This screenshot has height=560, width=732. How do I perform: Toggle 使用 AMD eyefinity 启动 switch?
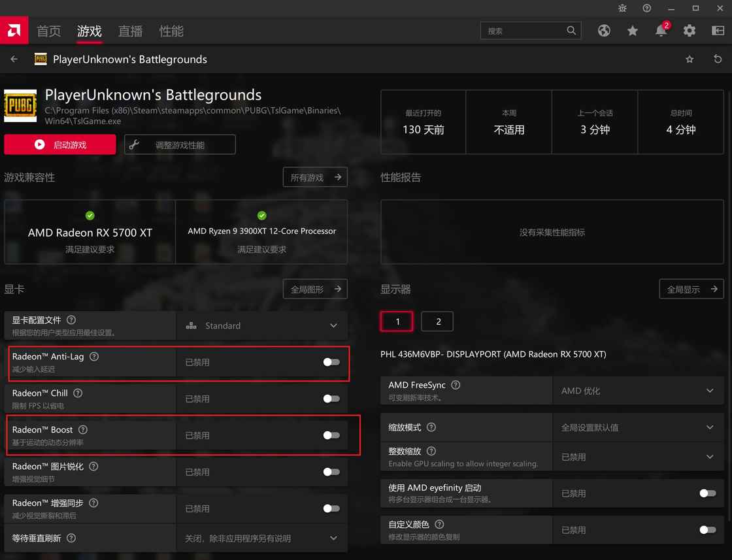[x=708, y=493]
